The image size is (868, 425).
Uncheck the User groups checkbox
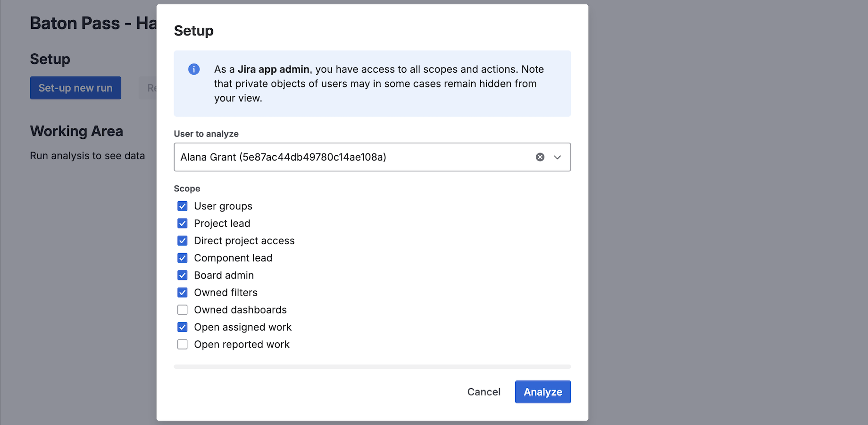coord(183,206)
